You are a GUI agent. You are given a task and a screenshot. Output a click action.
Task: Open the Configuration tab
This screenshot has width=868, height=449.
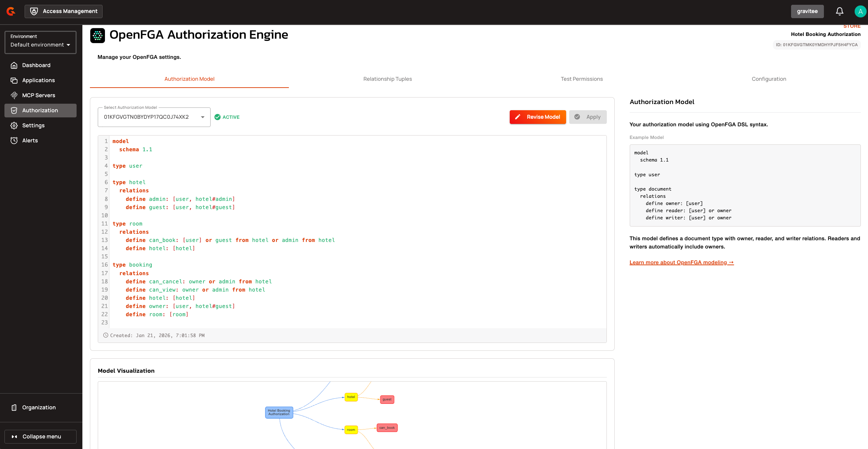coord(769,79)
